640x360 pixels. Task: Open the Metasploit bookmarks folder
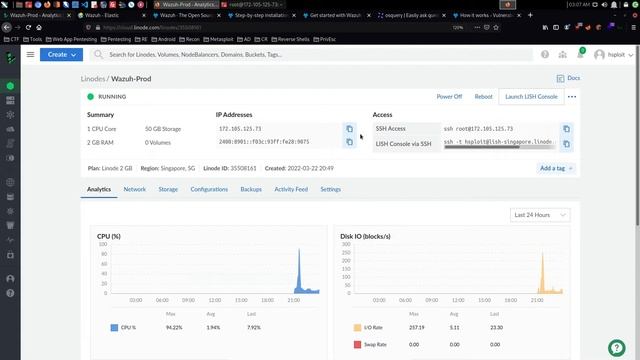click(x=218, y=39)
